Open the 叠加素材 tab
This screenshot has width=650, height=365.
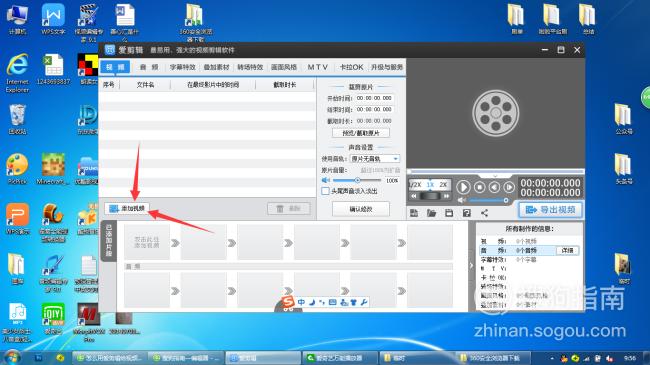(216, 67)
